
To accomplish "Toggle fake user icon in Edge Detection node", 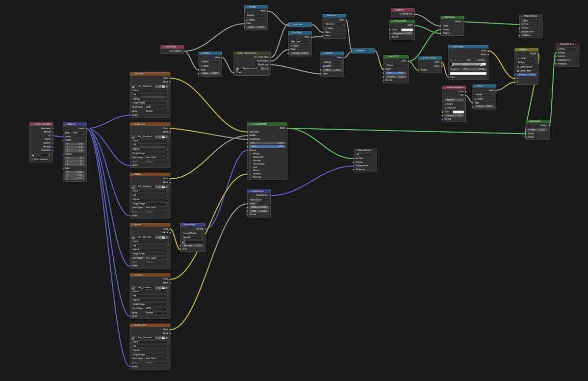I will pos(267,69).
